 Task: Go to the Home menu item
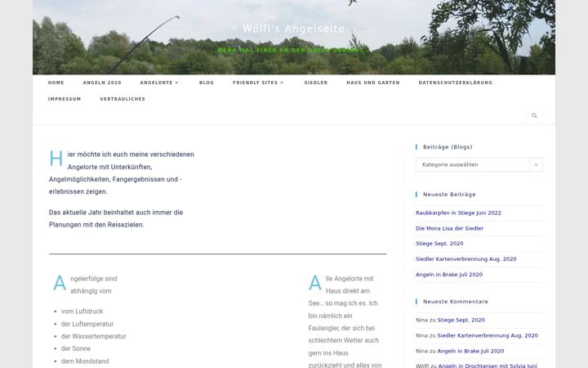pos(56,83)
